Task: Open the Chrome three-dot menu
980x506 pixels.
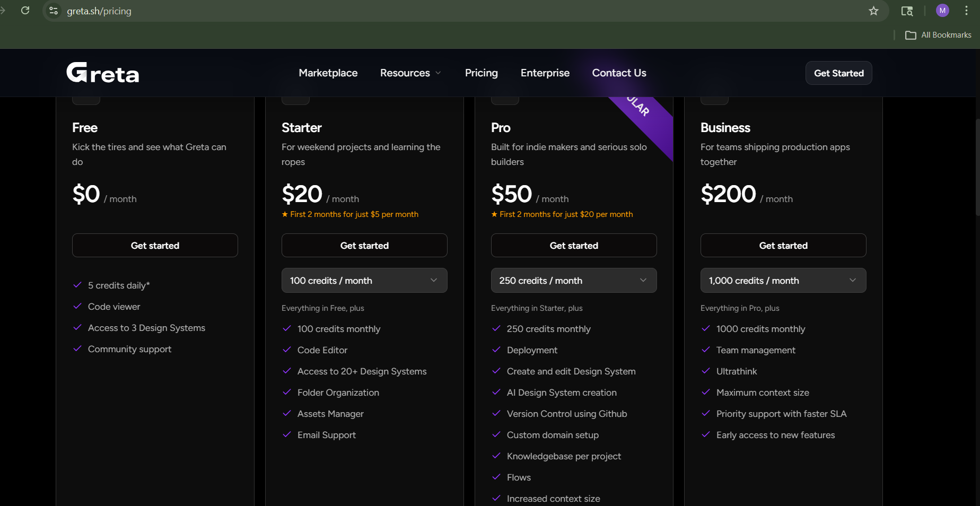Action: 966,11
